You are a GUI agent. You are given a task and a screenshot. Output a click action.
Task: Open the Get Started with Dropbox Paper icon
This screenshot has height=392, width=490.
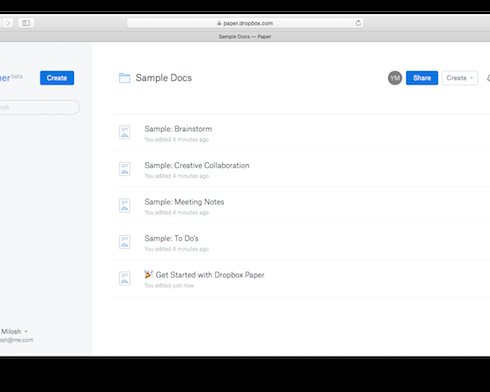point(125,278)
